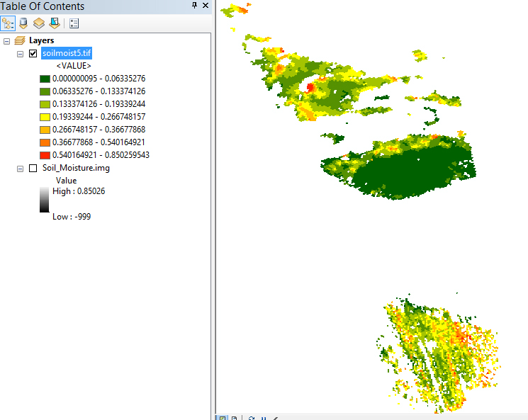The height and width of the screenshot is (420, 528).
Task: Switch to List By Source view
Action: click(23, 23)
